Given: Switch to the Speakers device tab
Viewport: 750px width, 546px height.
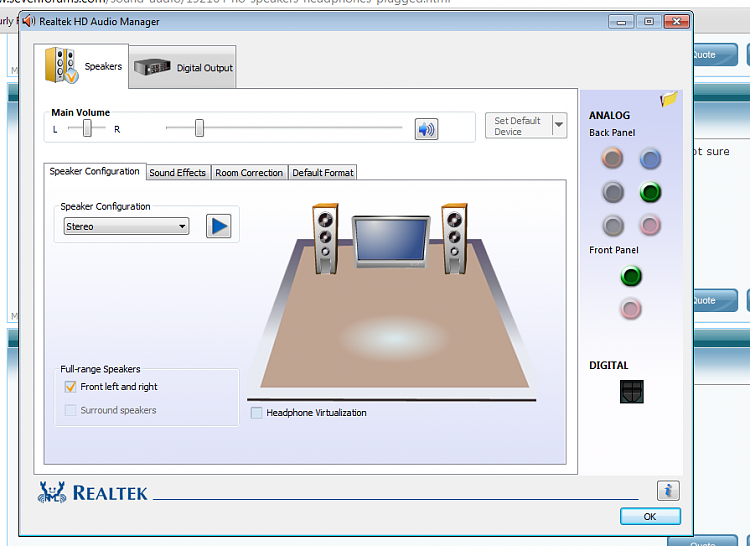Looking at the screenshot, I should [81, 66].
